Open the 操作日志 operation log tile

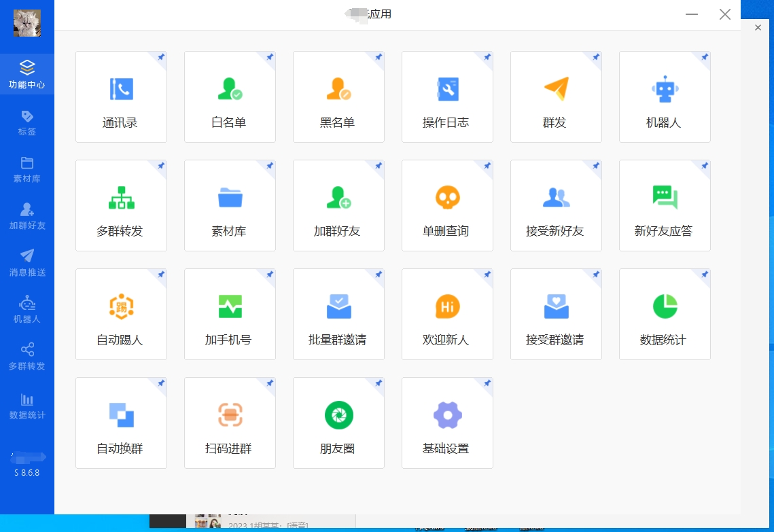(447, 96)
